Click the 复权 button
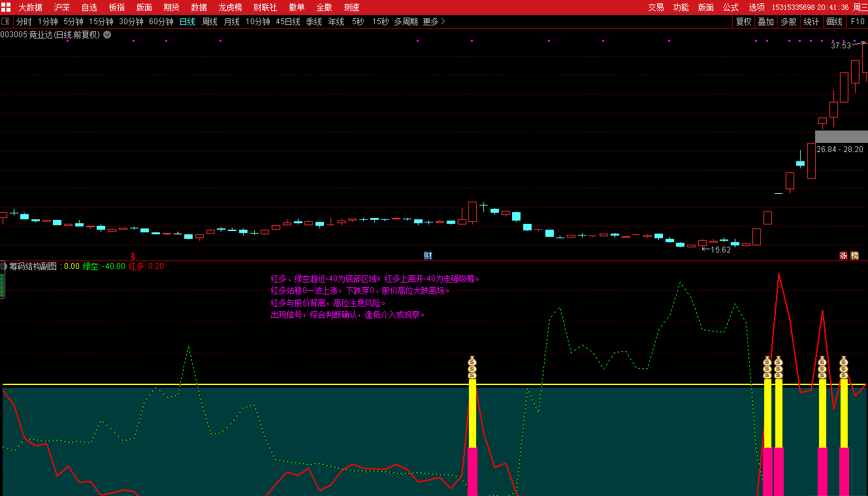The height and width of the screenshot is (496, 868). [x=743, y=22]
